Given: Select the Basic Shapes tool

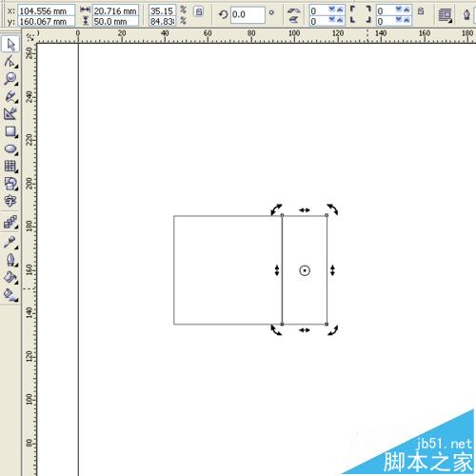Looking at the screenshot, I should (10, 184).
